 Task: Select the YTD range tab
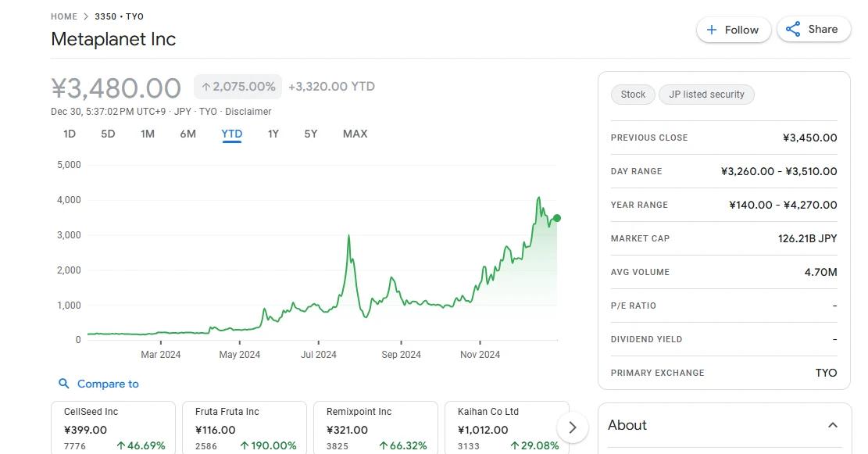click(231, 134)
